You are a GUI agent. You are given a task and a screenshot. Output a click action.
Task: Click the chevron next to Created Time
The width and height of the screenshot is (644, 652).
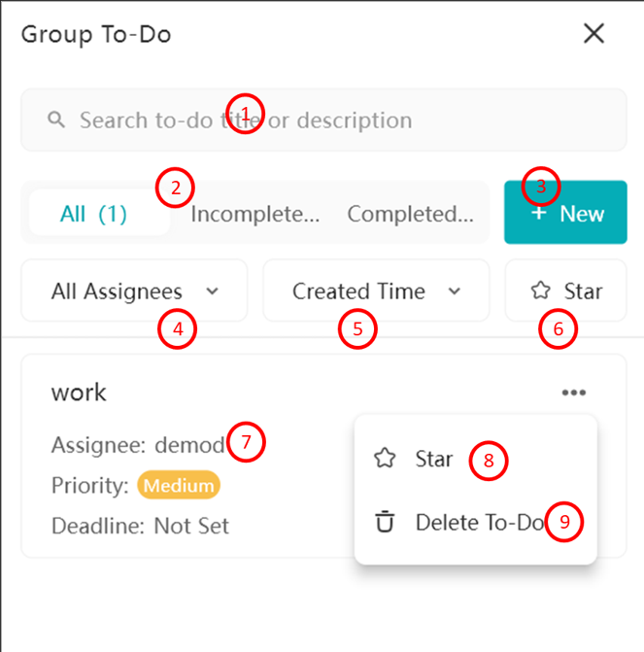[x=455, y=292]
